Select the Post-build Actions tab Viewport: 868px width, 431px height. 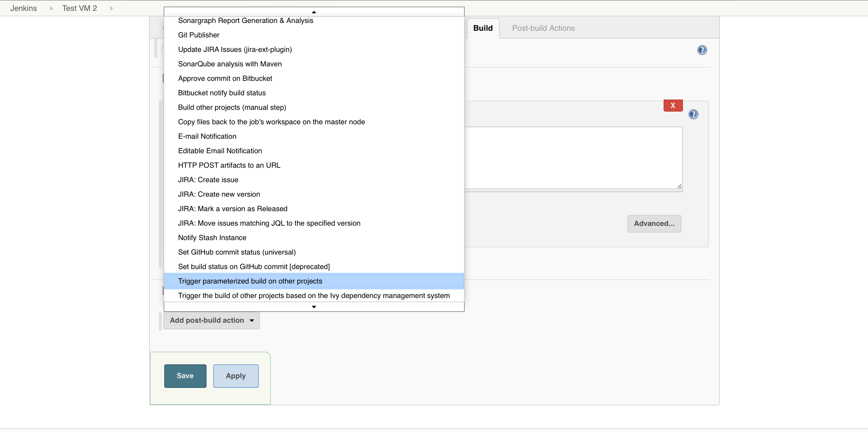[x=543, y=28]
